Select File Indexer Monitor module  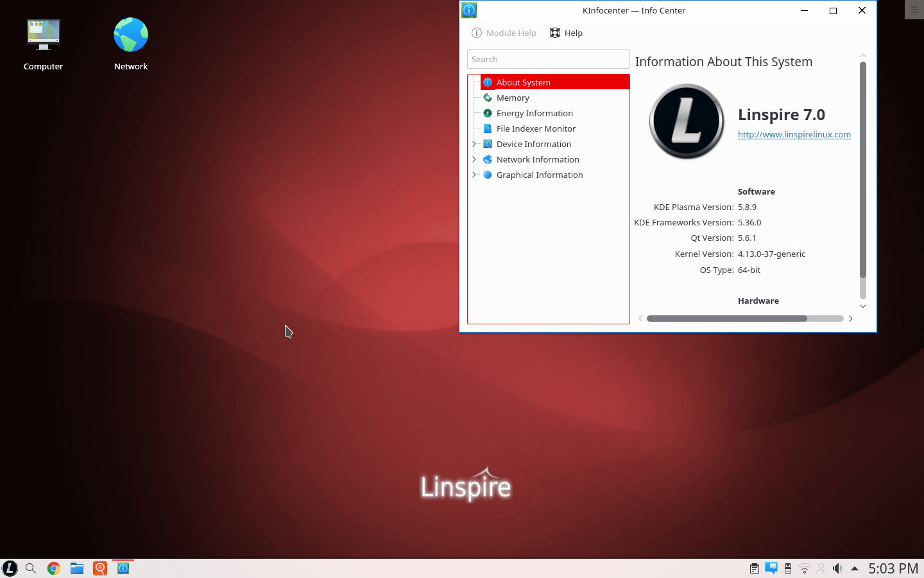[536, 128]
